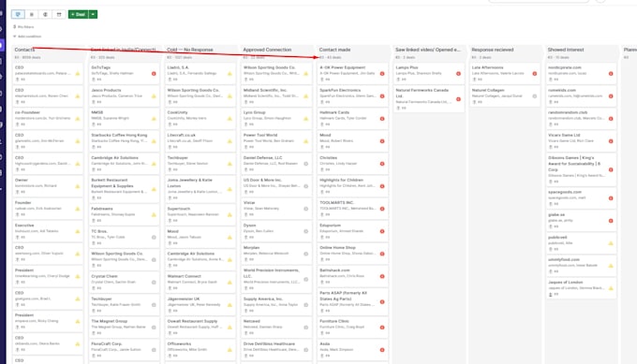The height and width of the screenshot is (364, 637).
Task: Click the green + Deal button
Action: click(78, 15)
